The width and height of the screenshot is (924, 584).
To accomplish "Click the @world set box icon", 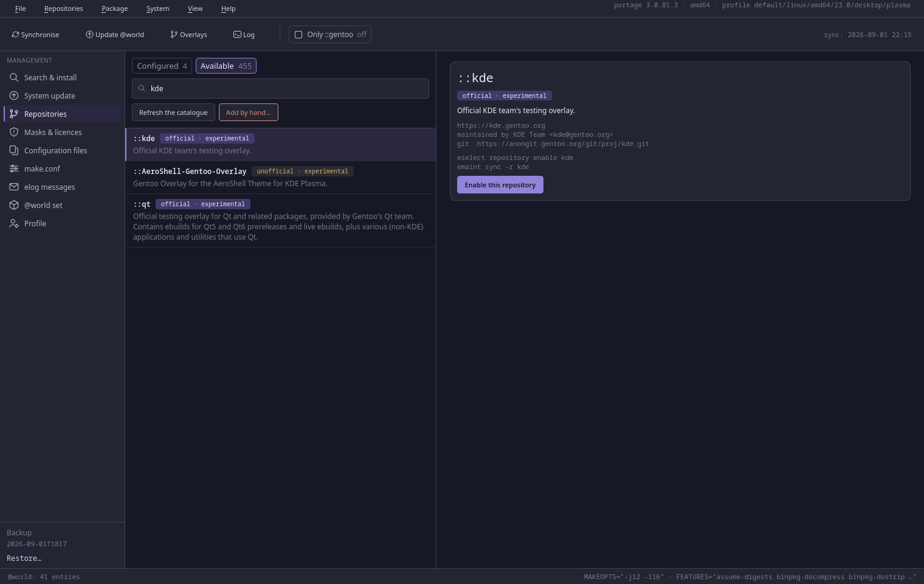I will coord(14,205).
